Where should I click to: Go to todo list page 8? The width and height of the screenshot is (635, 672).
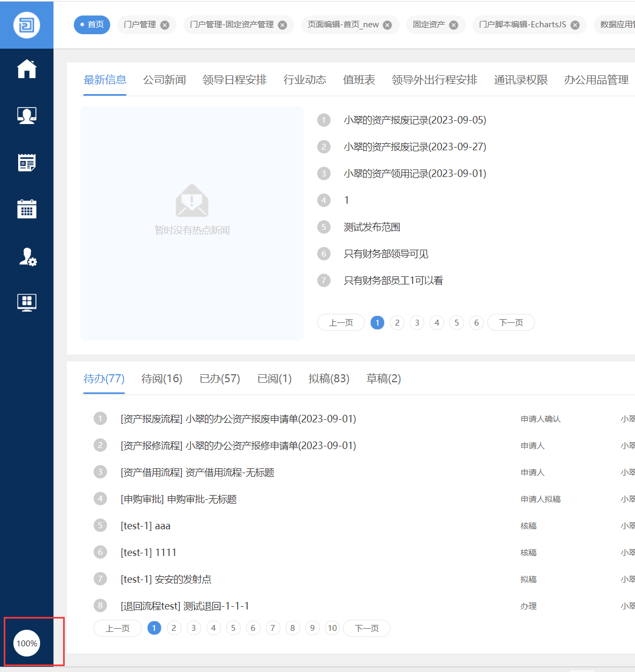293,628
